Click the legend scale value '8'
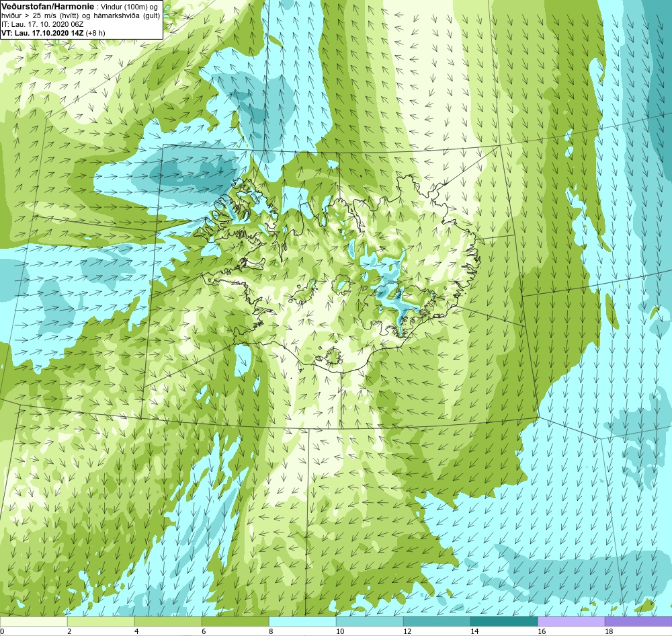This screenshot has width=672, height=636. pos(271,631)
